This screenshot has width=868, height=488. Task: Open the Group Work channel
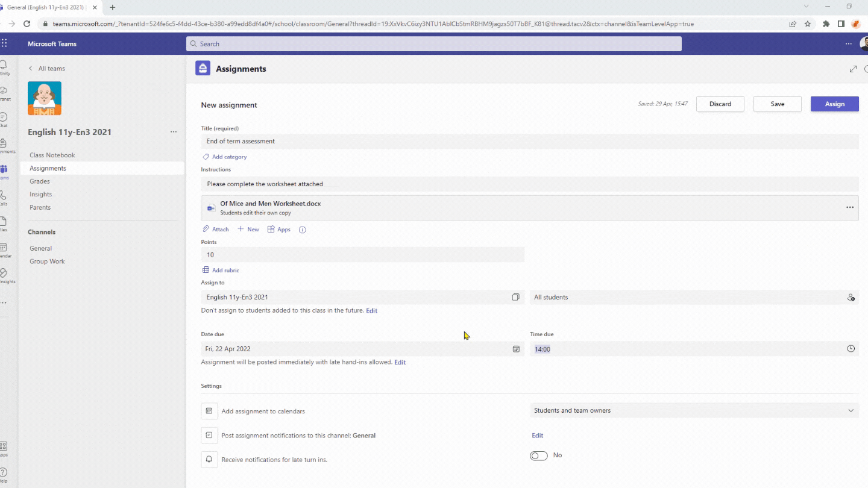[47, 261]
